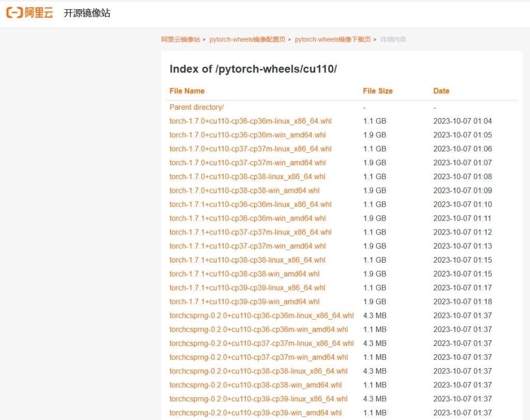The height and width of the screenshot is (420, 530).
Task: Download torch-1.7.1+cu110-cp36-cp36m-win_amd64.whl
Action: [x=247, y=218]
